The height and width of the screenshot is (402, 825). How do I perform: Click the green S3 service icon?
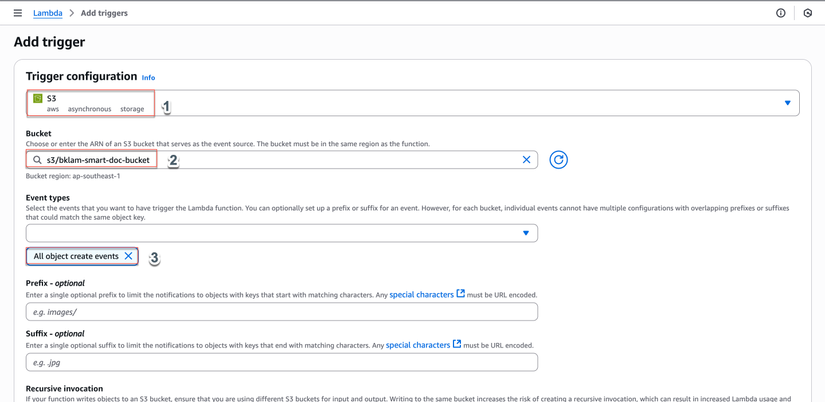(x=38, y=98)
